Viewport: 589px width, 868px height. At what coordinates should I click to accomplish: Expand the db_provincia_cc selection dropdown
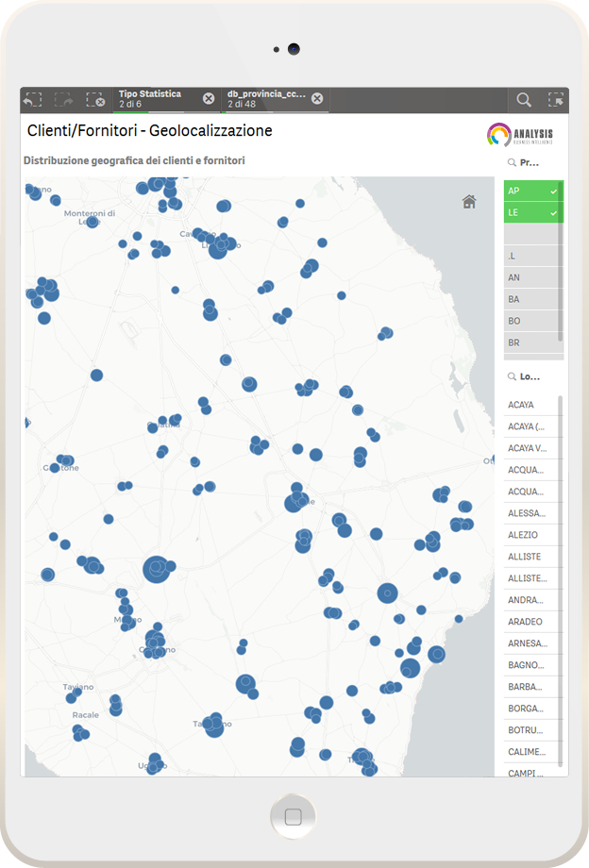coord(266,99)
